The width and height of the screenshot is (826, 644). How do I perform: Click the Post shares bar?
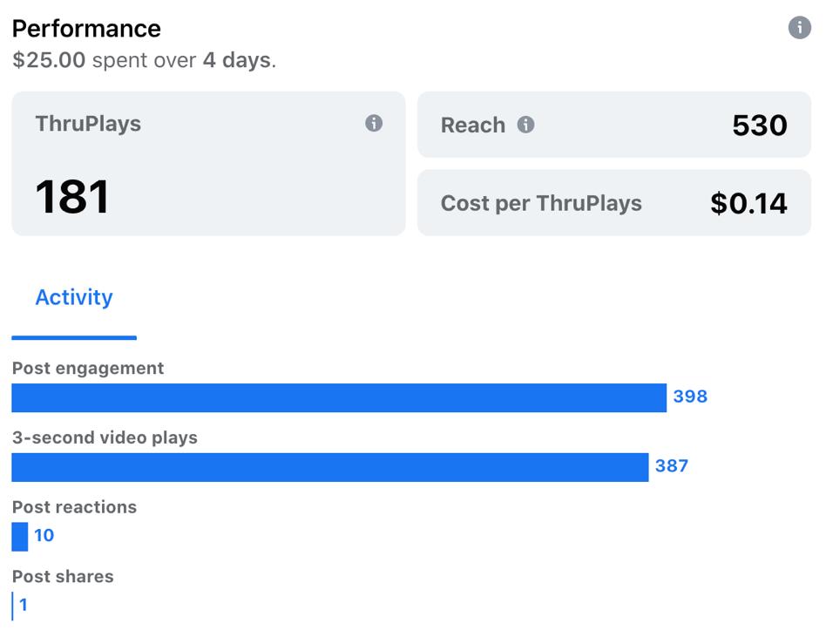point(12,606)
